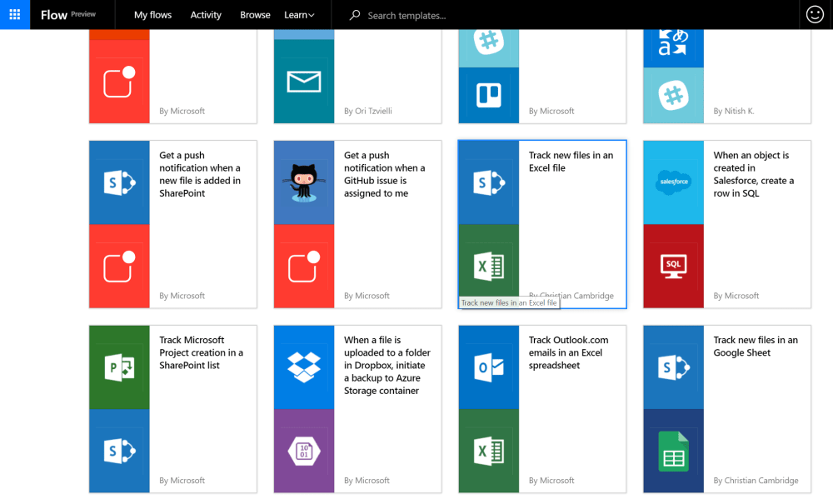Expand the Learn dropdown menu
Screen dimensions: 833x504
[x=299, y=15]
